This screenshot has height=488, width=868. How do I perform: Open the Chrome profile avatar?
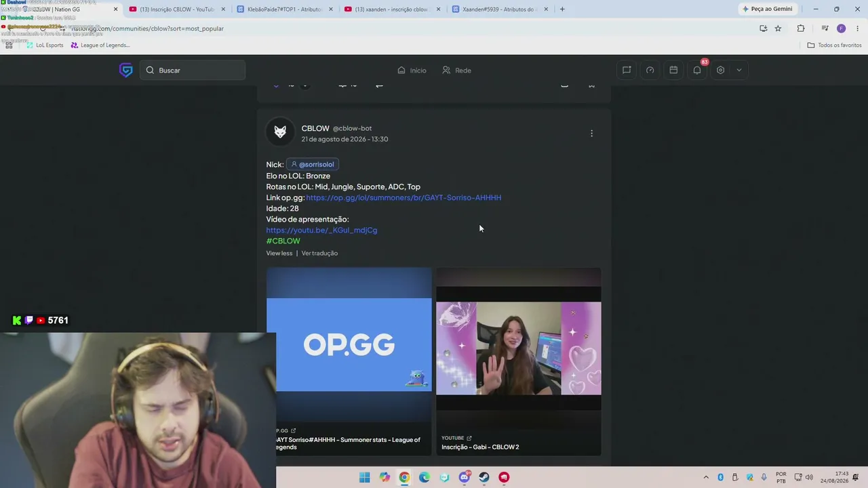click(x=842, y=28)
